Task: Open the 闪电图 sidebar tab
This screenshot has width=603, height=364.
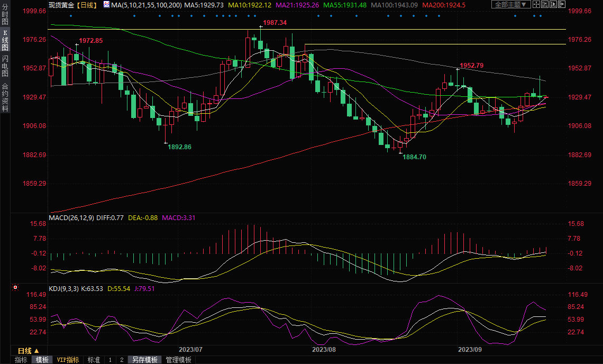Action: [x=5, y=66]
